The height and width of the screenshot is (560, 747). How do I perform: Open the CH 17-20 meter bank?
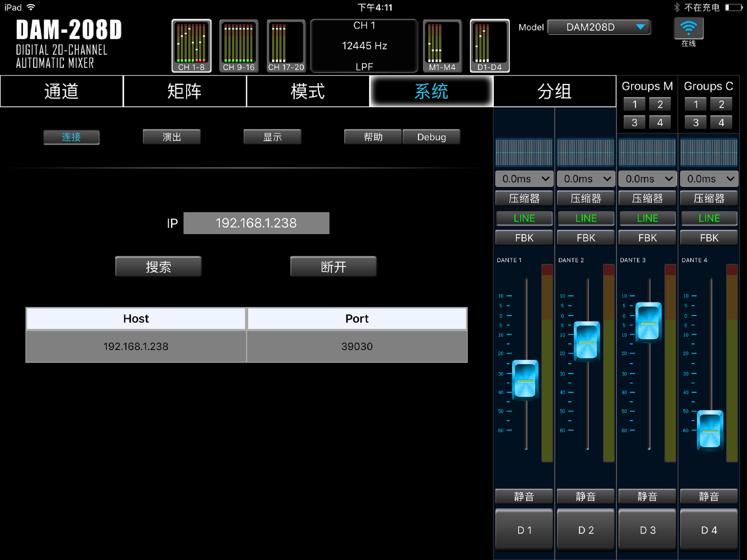tap(286, 46)
